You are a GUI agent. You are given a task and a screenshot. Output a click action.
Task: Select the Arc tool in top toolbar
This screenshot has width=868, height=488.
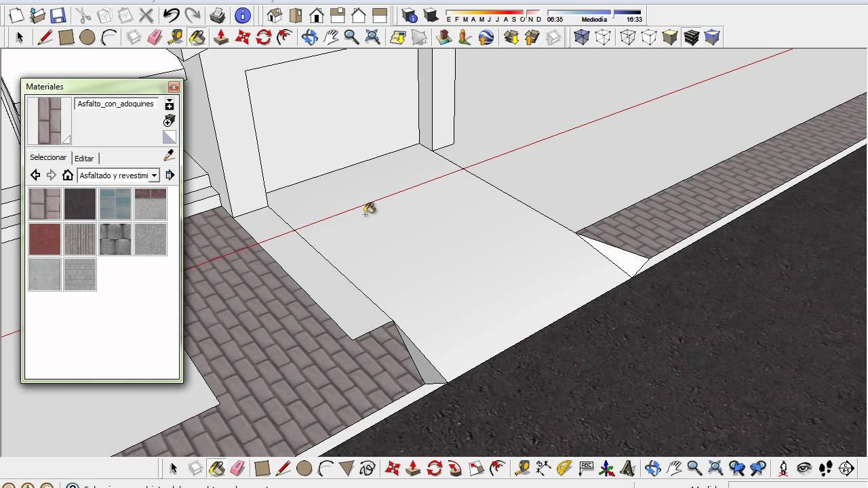(x=108, y=37)
